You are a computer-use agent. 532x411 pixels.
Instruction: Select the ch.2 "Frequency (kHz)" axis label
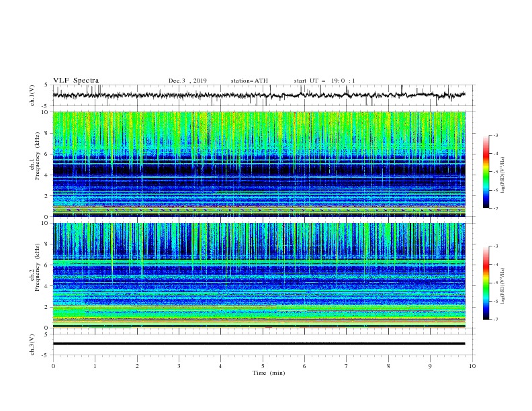[x=38, y=267]
